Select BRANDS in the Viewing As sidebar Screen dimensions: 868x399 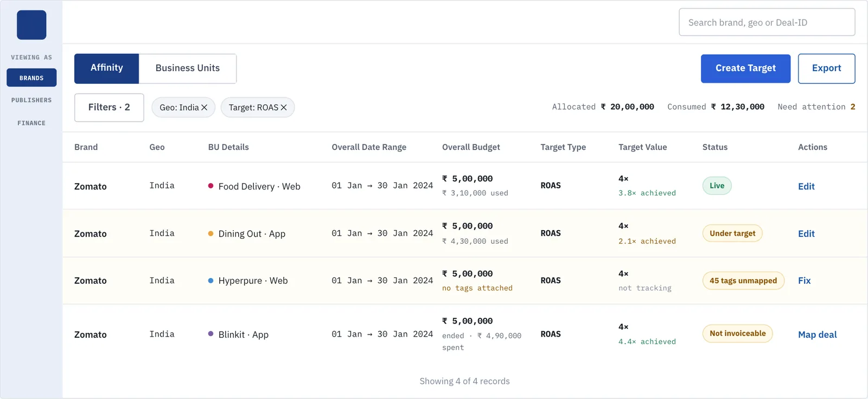31,78
